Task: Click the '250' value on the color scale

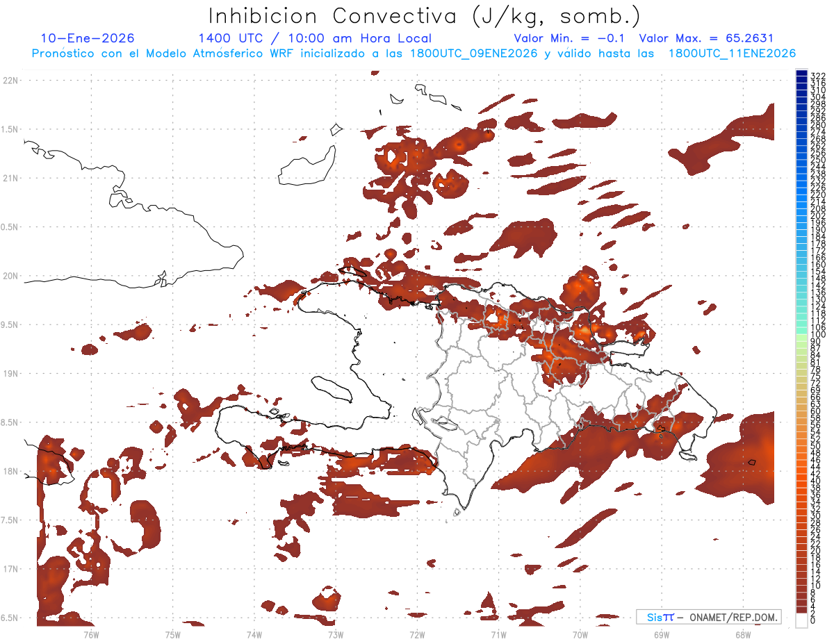Action: 819,160
